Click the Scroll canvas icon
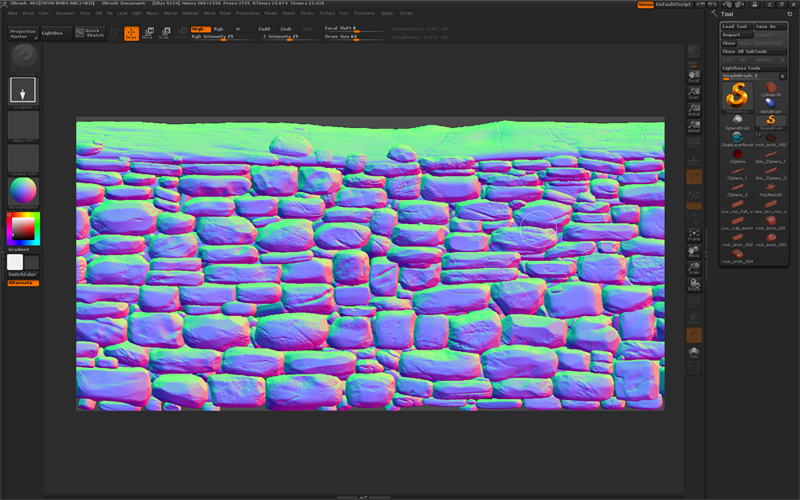The width and height of the screenshot is (800, 500). click(x=694, y=74)
